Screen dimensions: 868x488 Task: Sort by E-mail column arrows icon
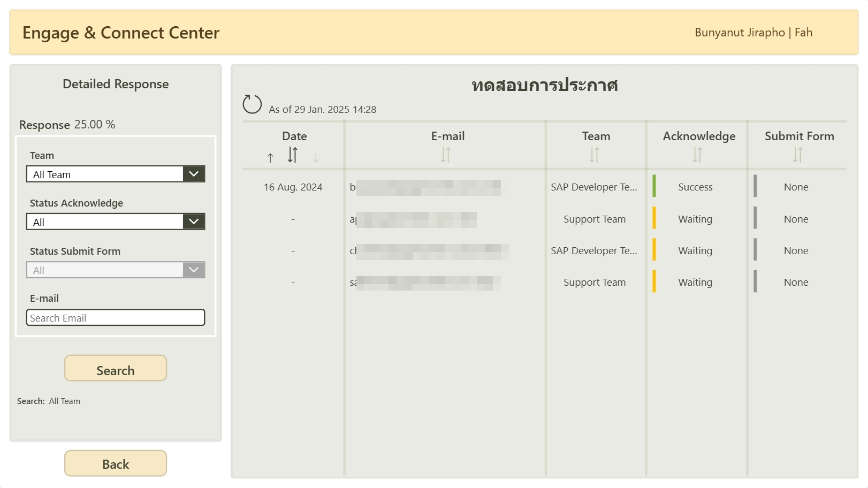tap(446, 155)
